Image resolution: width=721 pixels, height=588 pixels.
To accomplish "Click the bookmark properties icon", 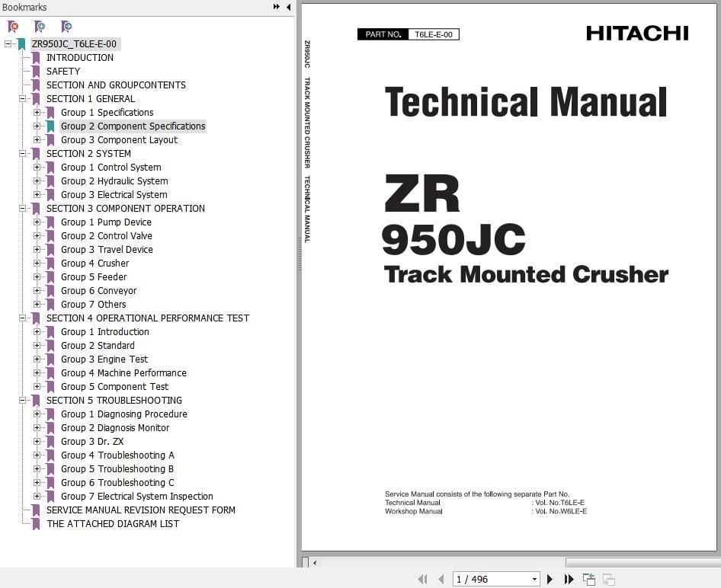I will click(x=66, y=26).
